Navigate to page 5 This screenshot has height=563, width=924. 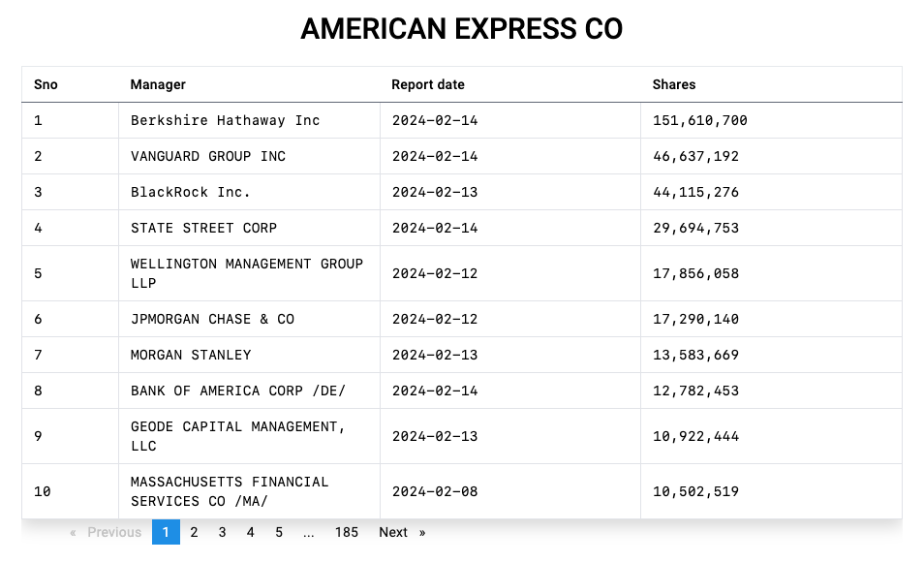(x=279, y=532)
